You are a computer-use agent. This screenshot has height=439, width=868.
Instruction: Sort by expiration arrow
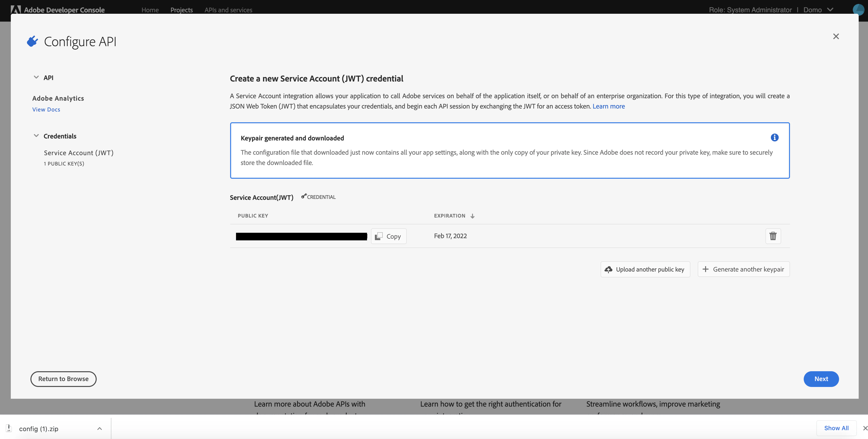pos(473,216)
